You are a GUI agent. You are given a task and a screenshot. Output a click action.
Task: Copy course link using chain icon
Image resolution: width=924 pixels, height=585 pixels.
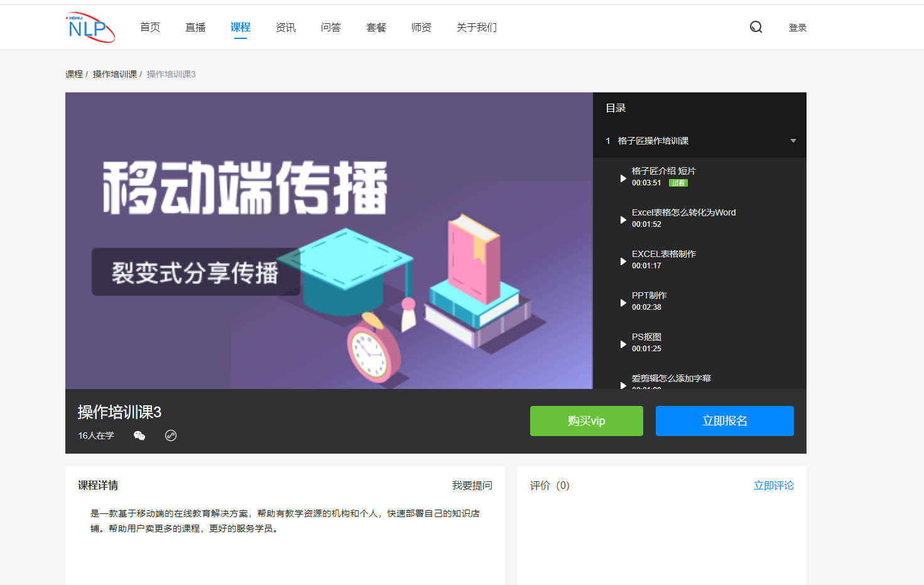(x=171, y=435)
